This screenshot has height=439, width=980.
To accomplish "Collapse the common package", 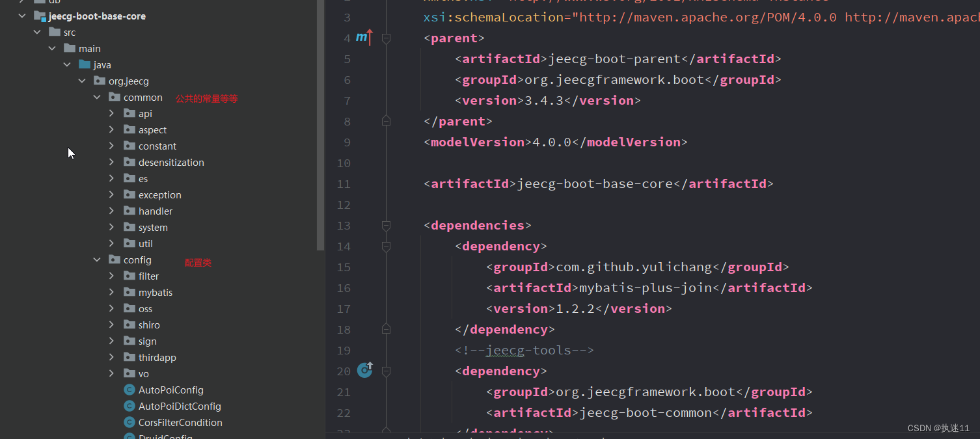I will (97, 98).
